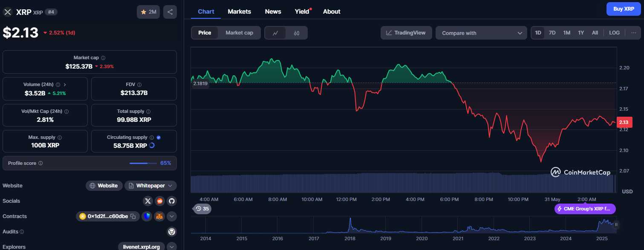Open info icon beside Vol/Mkt Cap (24h)
The image size is (644, 250).
point(66,111)
